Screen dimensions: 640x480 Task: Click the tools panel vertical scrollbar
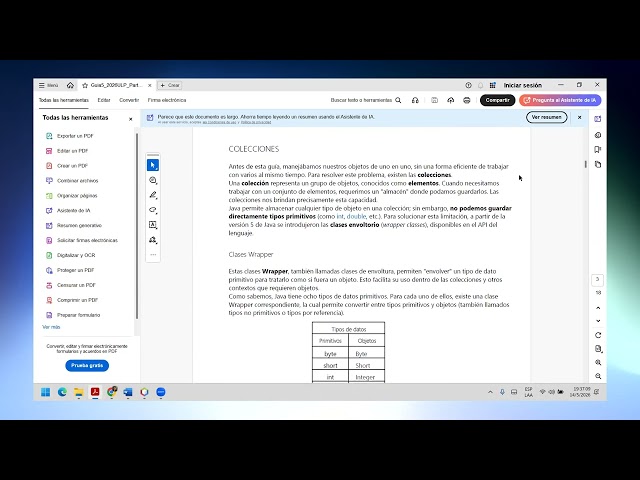(137, 225)
